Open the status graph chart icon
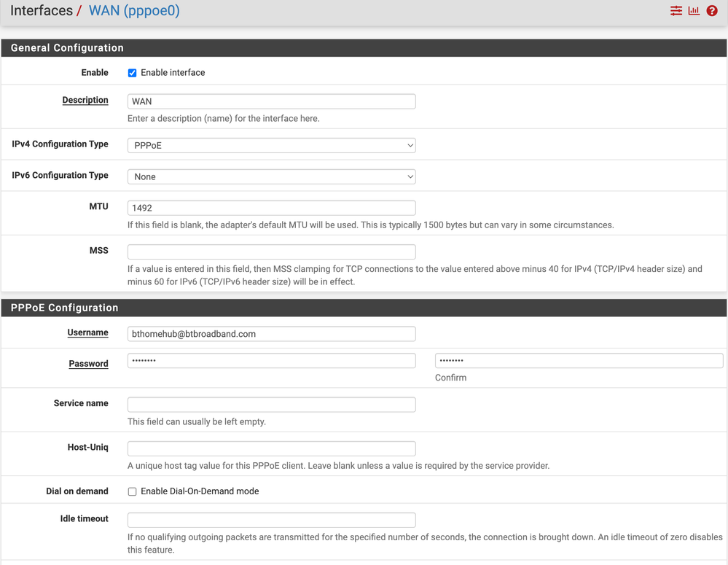728x565 pixels. (x=694, y=11)
